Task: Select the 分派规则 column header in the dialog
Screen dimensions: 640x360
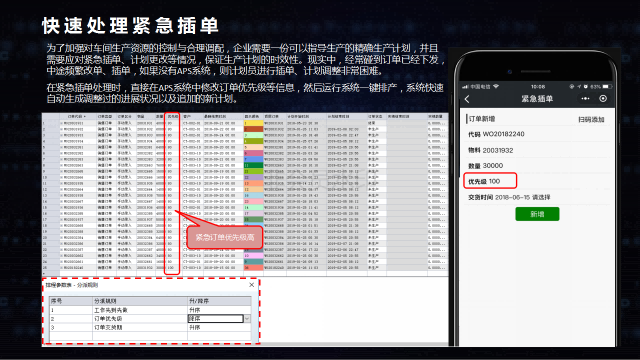Action: (140, 301)
